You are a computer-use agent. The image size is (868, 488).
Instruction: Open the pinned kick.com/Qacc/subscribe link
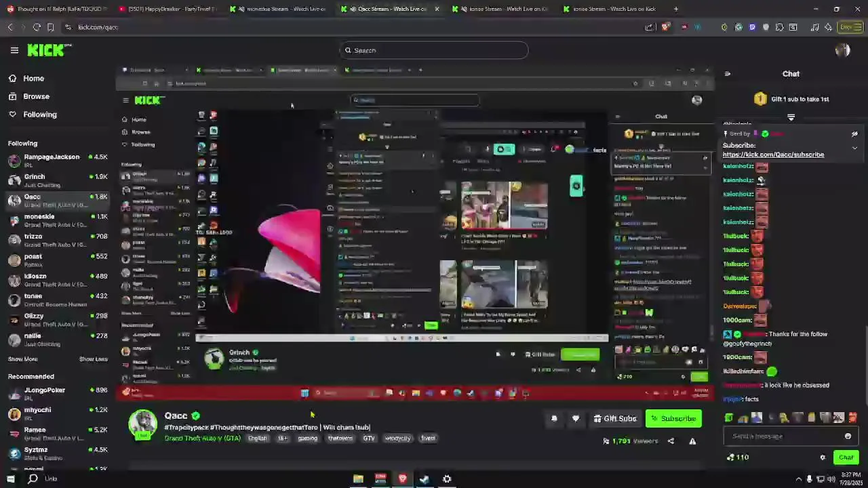[x=773, y=155]
